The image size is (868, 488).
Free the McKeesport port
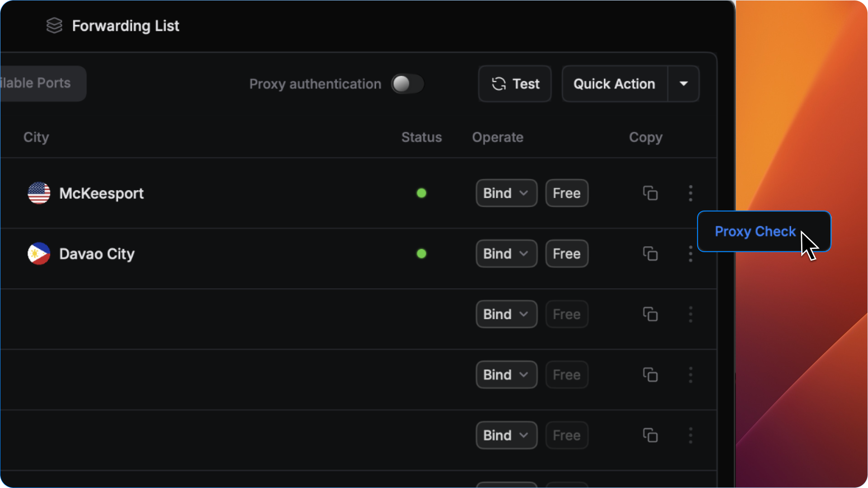566,193
